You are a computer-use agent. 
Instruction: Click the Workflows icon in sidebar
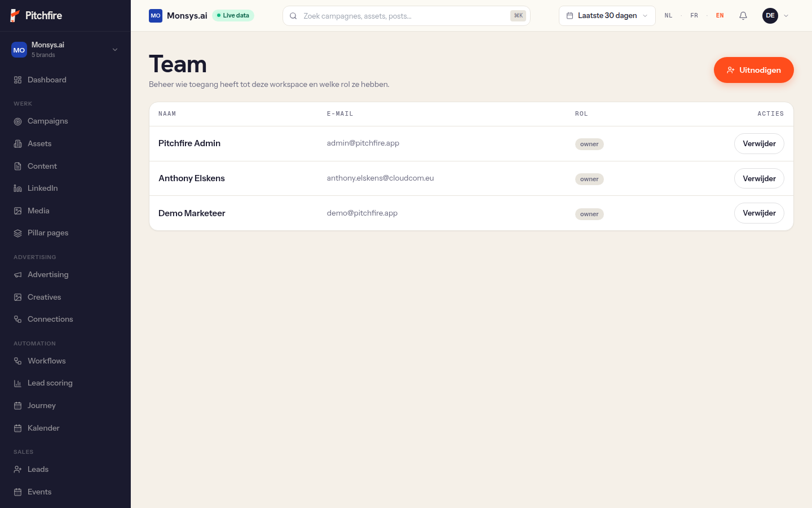click(x=17, y=361)
